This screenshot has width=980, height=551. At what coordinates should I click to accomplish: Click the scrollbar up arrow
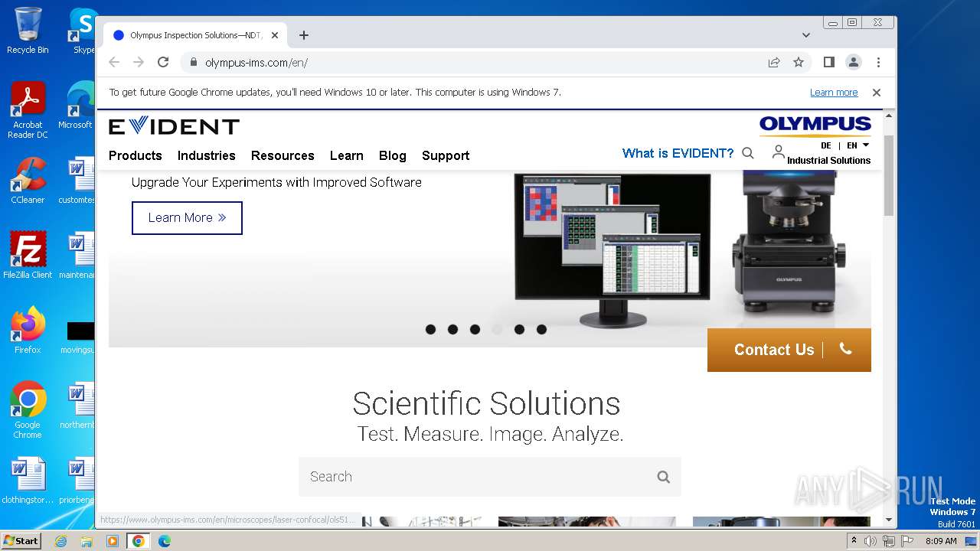[x=889, y=116]
